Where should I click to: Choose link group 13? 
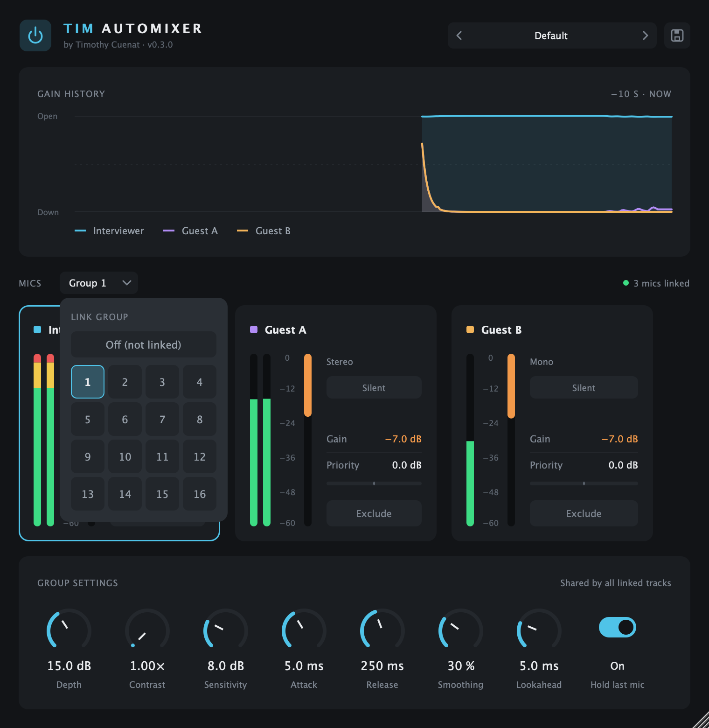point(88,494)
